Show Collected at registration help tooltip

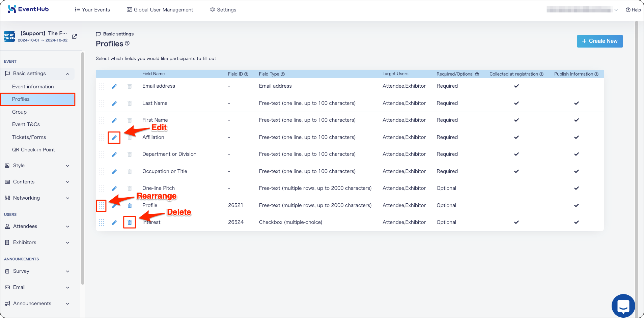541,74
